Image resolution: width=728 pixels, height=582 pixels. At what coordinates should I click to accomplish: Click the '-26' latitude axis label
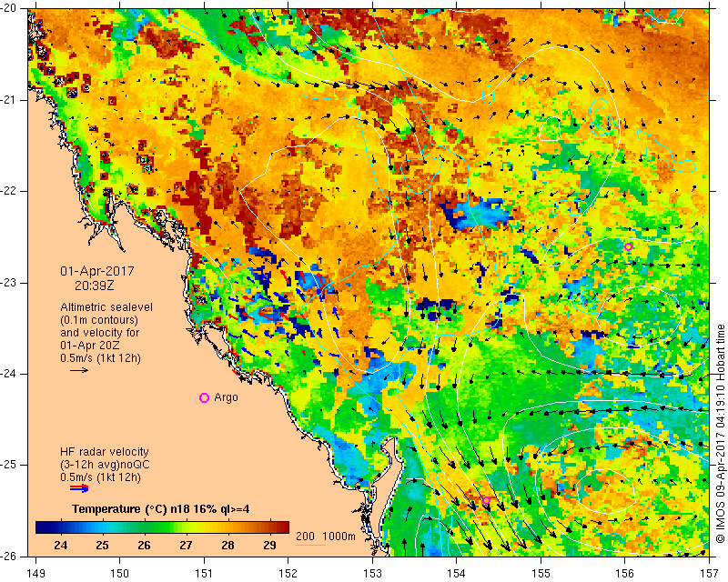[9, 556]
